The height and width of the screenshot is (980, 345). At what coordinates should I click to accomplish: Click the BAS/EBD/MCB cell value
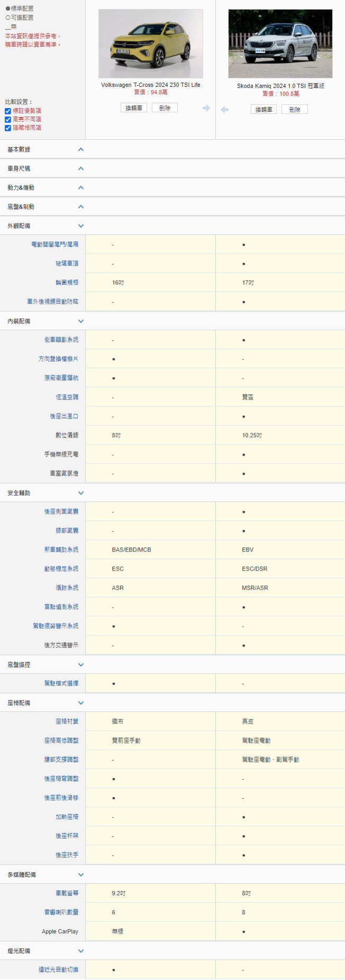click(132, 550)
